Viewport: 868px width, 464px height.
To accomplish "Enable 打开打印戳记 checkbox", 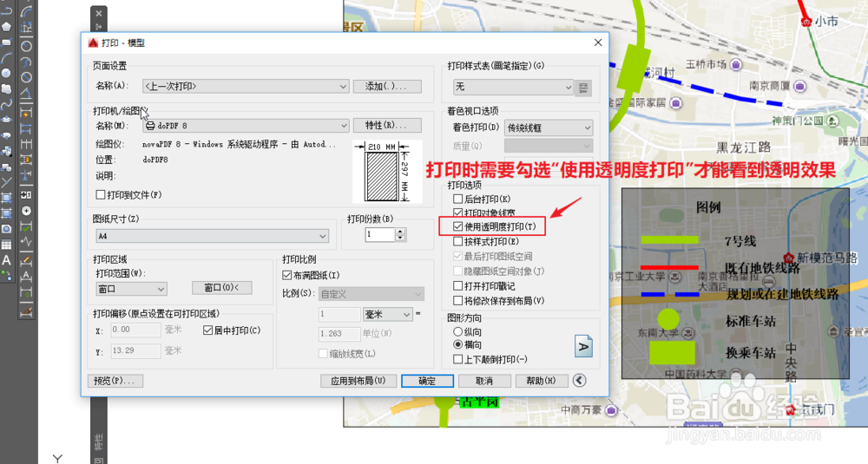I will [457, 286].
